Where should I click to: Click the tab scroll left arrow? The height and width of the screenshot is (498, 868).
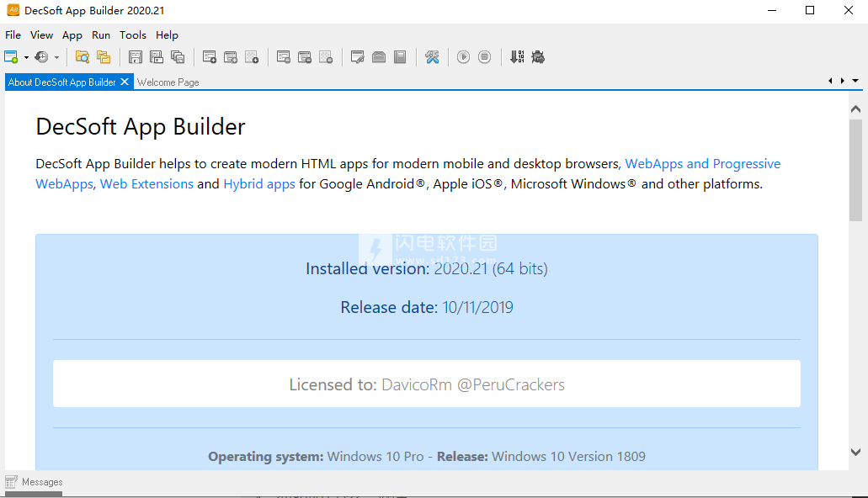830,81
